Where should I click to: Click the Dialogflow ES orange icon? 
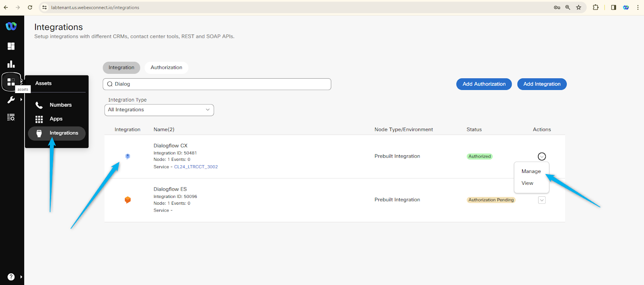128,200
